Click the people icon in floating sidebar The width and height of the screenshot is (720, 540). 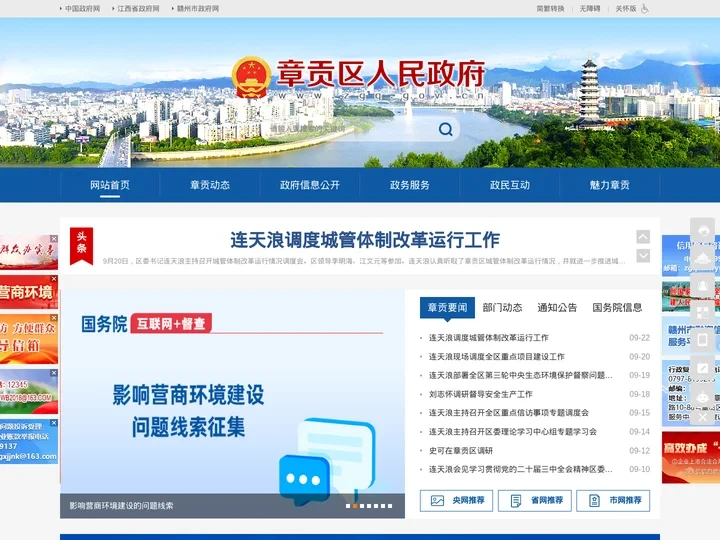[x=703, y=285]
